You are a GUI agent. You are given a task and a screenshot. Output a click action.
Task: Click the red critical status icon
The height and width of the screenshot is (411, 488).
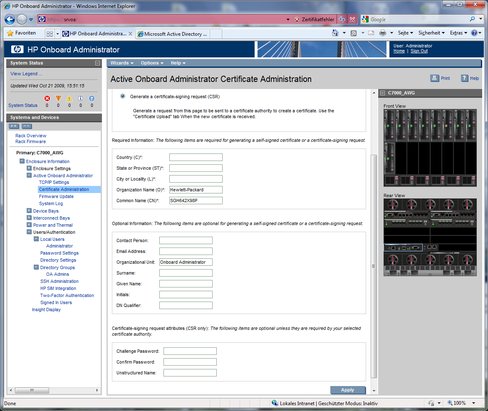pyautogui.click(x=47, y=99)
